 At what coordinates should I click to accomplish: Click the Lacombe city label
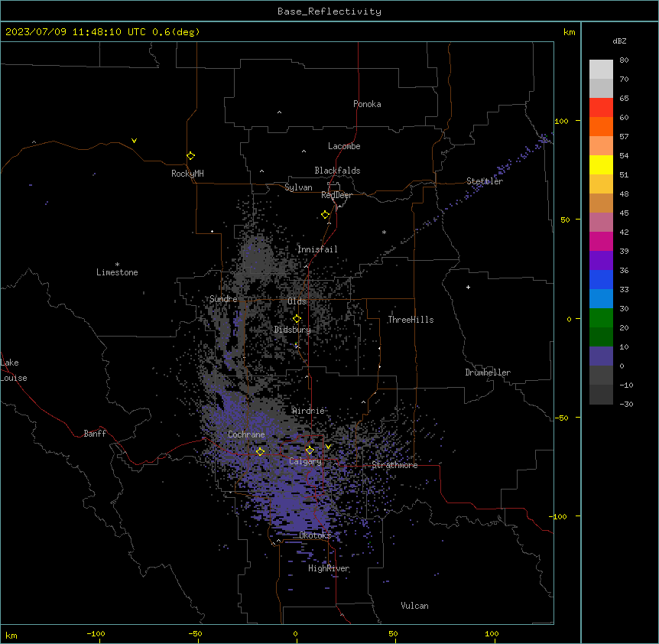[344, 146]
